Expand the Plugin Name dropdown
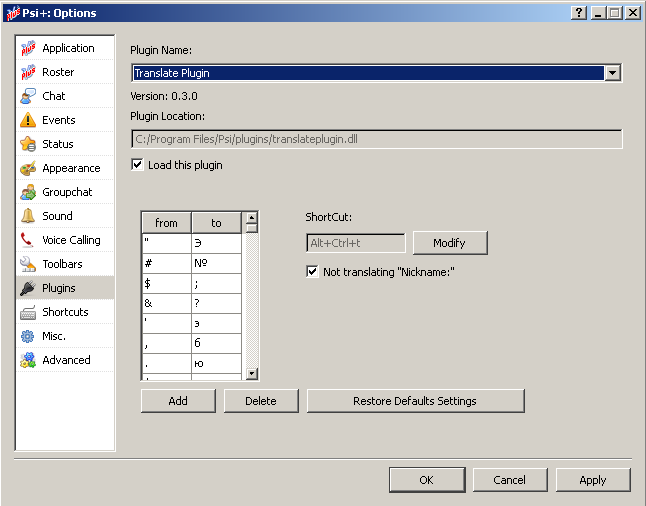Image resolution: width=646 pixels, height=506 pixels. (x=612, y=73)
